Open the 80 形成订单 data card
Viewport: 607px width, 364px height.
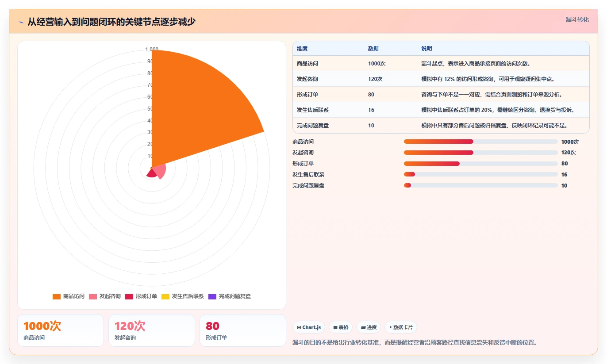point(243,330)
